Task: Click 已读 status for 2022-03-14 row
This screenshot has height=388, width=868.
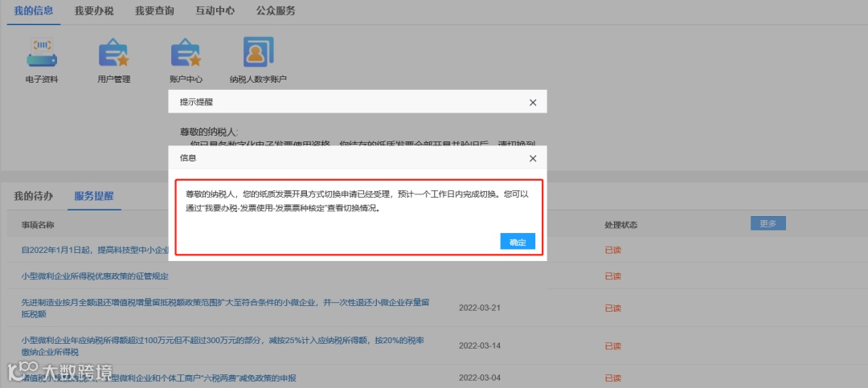Action: pyautogui.click(x=612, y=346)
